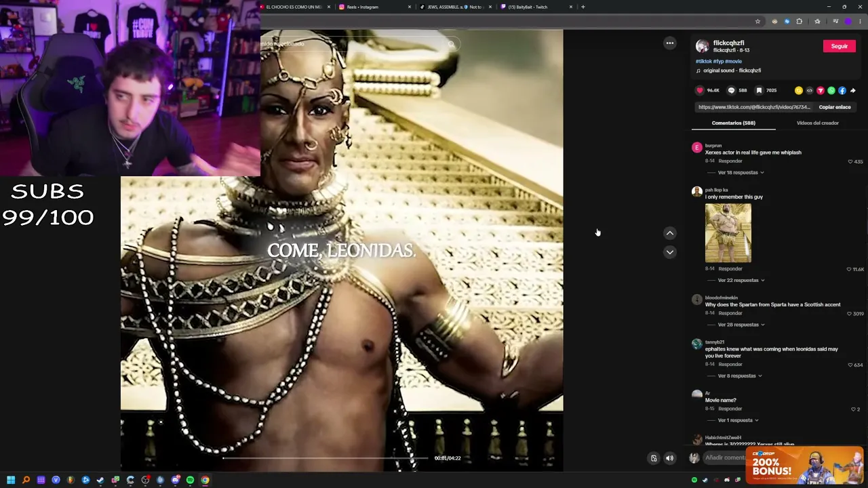The width and height of the screenshot is (868, 488).
Task: Go to the previous video with up arrow
Action: click(x=670, y=233)
